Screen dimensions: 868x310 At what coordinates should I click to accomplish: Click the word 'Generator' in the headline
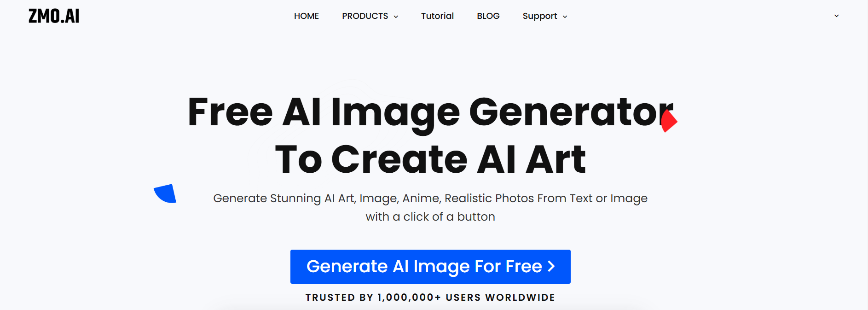[x=571, y=112]
